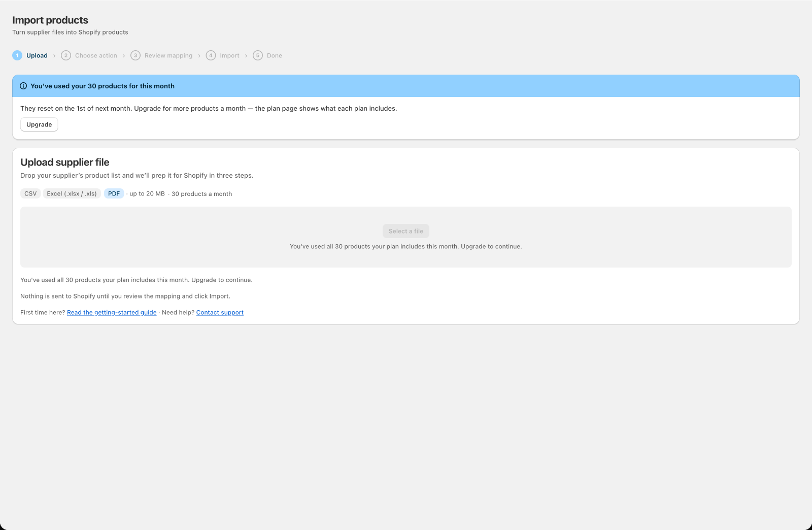Click the step 2 circle icon

(66, 55)
